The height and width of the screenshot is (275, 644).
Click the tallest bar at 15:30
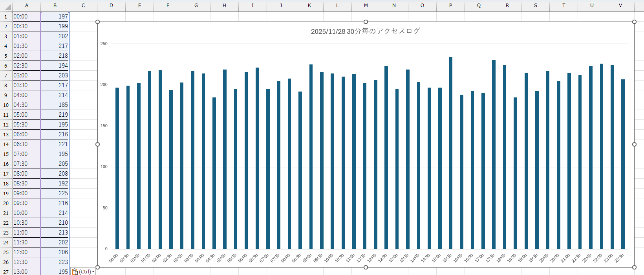(x=451, y=153)
